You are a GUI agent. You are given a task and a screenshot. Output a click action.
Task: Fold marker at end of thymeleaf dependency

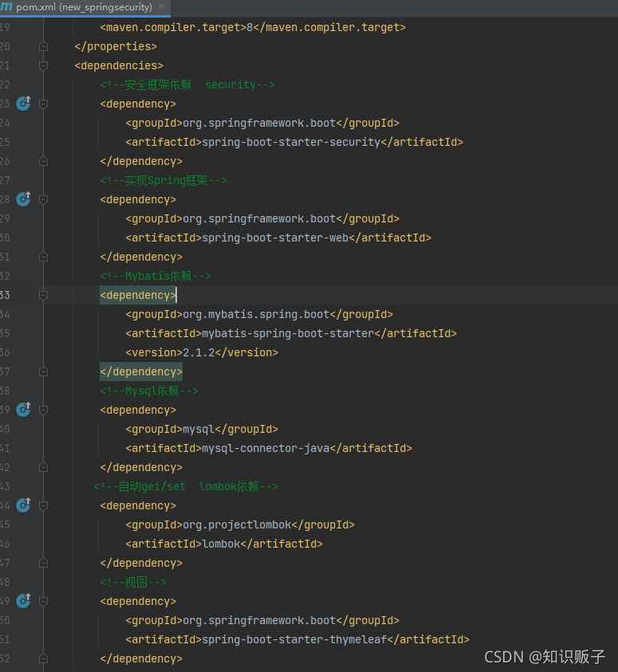43,658
